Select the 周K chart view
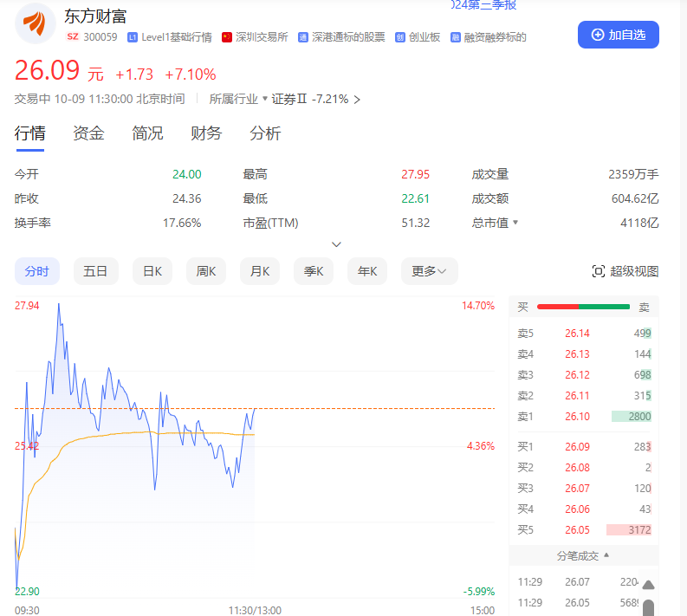687x616 pixels. pos(206,271)
